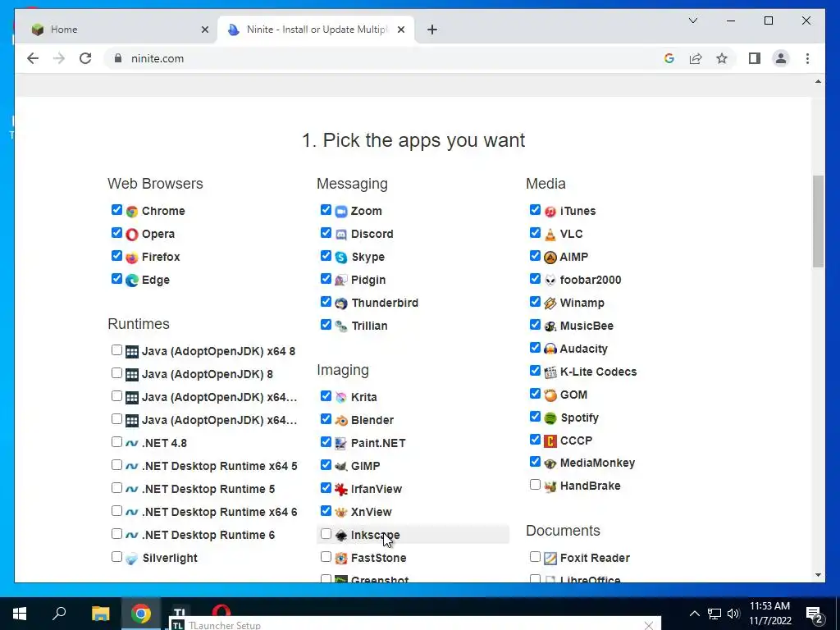Open Windows taskbar search
This screenshot has height=630, width=840.
[59, 614]
